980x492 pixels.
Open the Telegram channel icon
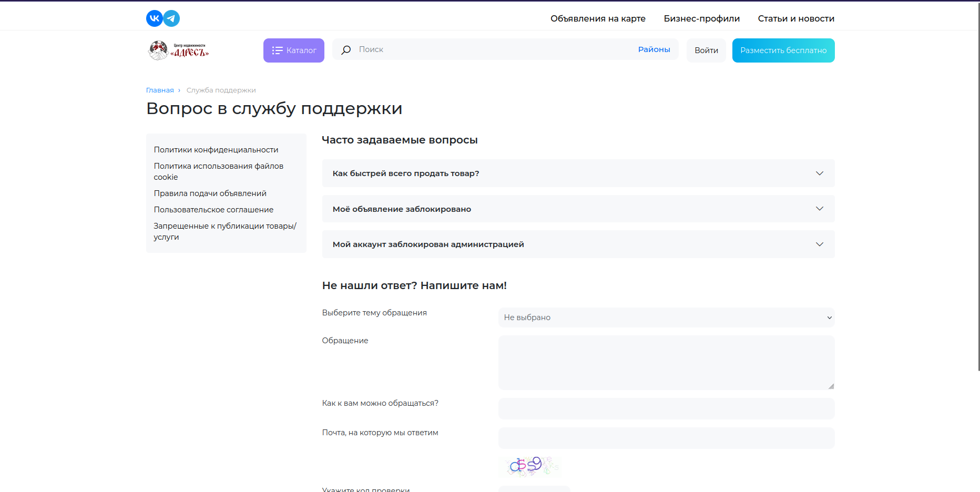171,18
